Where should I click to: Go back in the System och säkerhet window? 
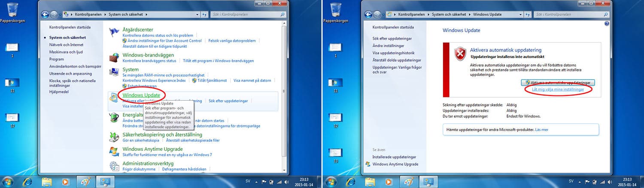[45, 15]
